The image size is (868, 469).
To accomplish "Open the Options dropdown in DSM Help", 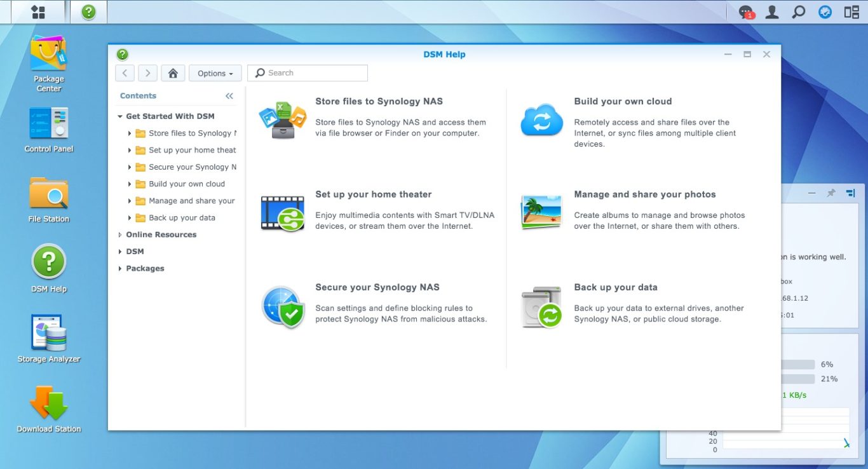I will tap(215, 73).
